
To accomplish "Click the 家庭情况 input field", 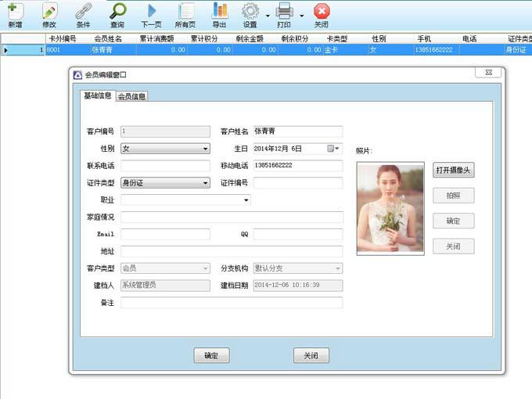I will click(x=232, y=217).
